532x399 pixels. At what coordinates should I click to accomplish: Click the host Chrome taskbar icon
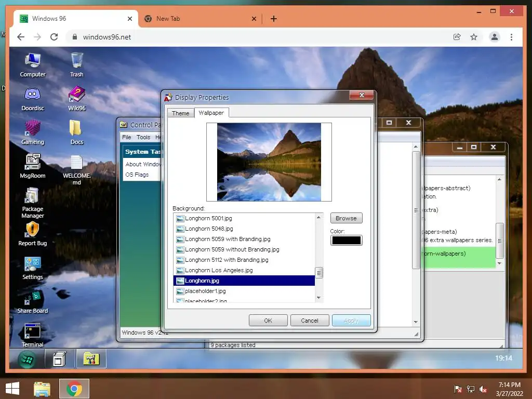click(74, 389)
